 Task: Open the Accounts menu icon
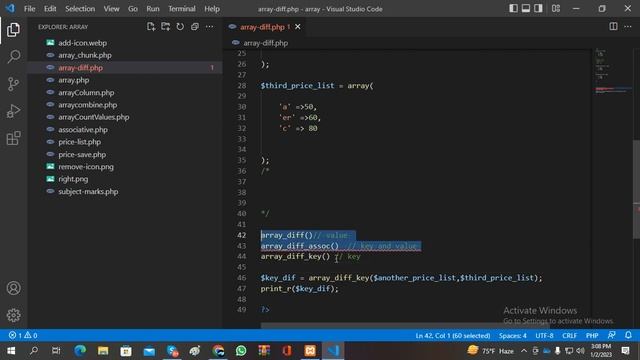coord(13,288)
